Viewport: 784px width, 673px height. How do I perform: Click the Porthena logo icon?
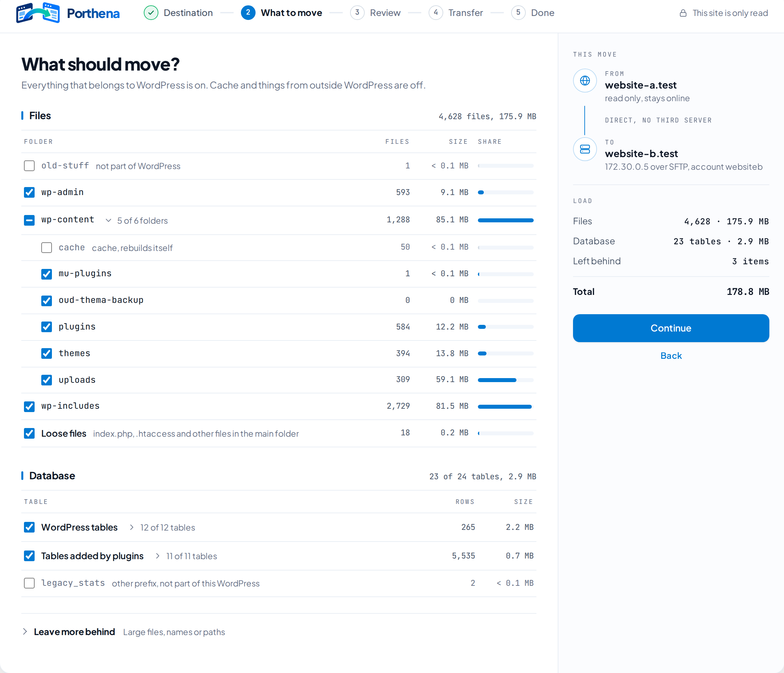(x=38, y=13)
